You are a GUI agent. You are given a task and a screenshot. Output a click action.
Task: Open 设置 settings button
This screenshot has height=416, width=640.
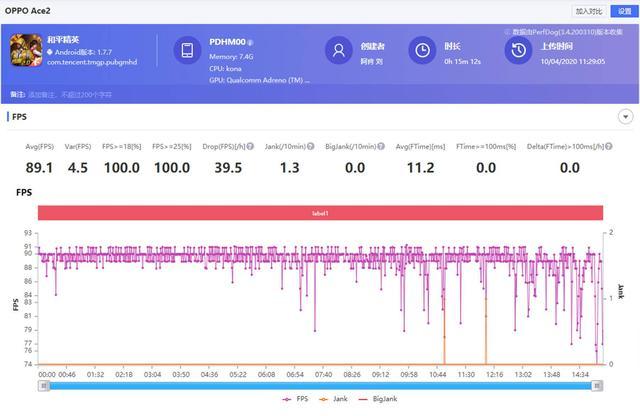pos(624,10)
